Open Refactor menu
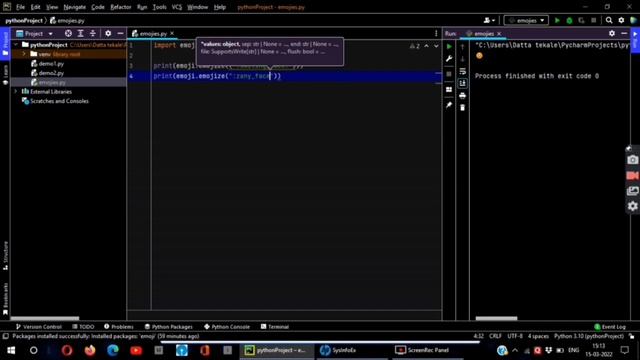640x360 pixels. [120, 7]
